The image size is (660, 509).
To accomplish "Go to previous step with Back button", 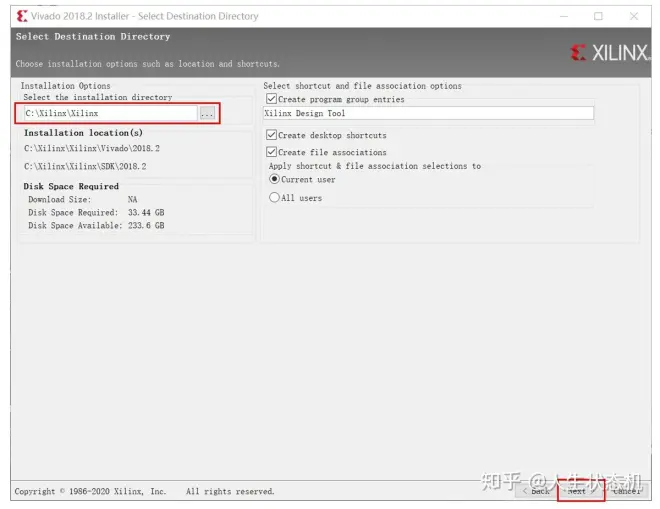I will click(x=536, y=491).
